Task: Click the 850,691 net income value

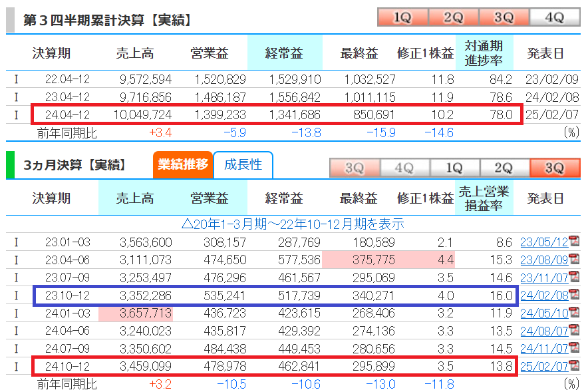Action: tap(374, 114)
